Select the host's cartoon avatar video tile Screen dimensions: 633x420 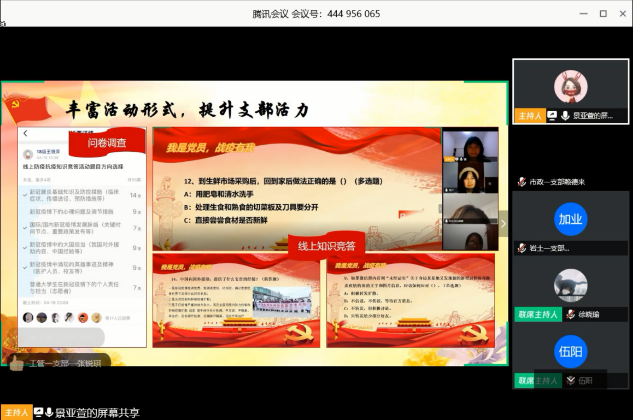570,84
